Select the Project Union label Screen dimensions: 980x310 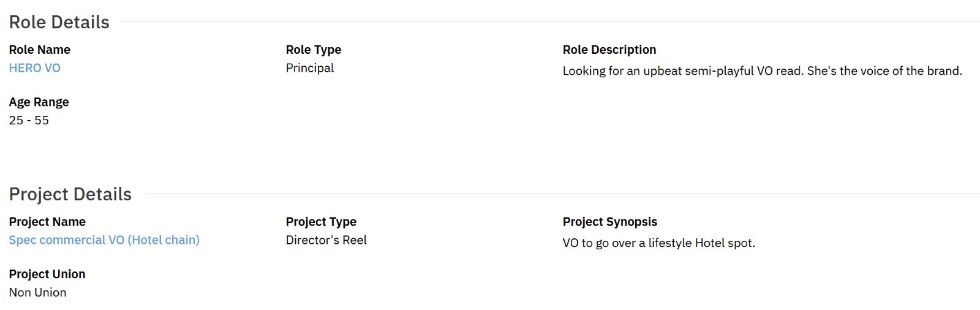click(x=47, y=274)
